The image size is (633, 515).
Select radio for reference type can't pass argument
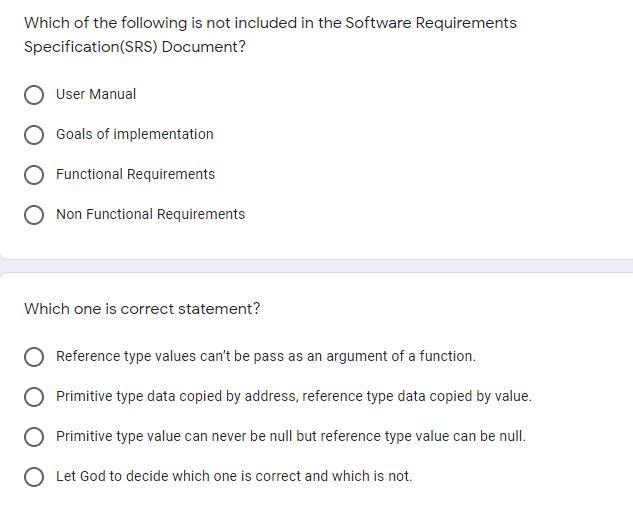pos(34,357)
